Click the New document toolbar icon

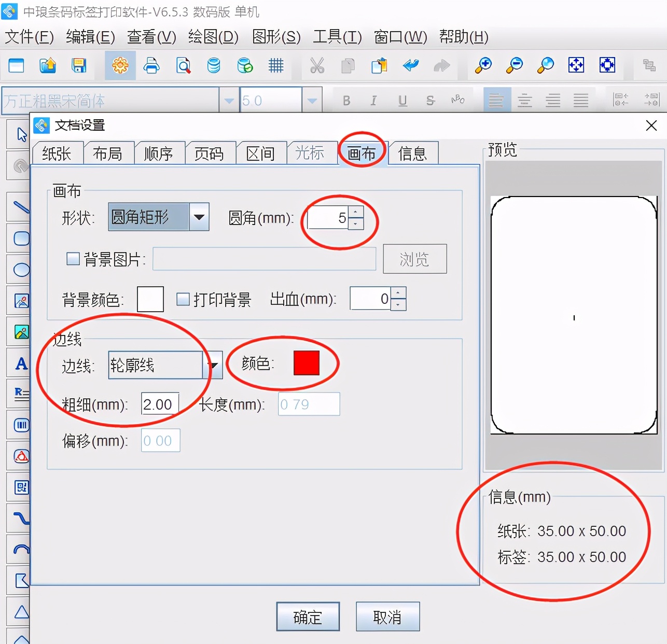(x=17, y=65)
